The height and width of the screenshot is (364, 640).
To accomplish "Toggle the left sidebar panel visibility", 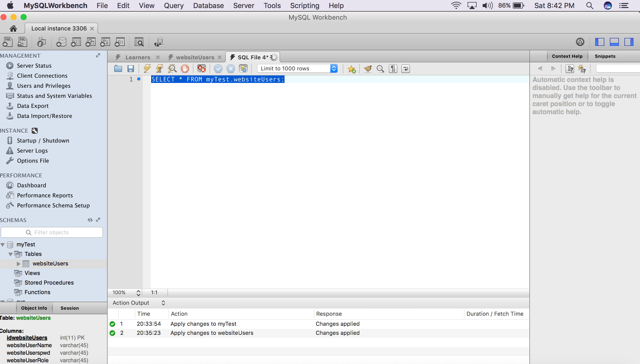I will pyautogui.click(x=600, y=42).
